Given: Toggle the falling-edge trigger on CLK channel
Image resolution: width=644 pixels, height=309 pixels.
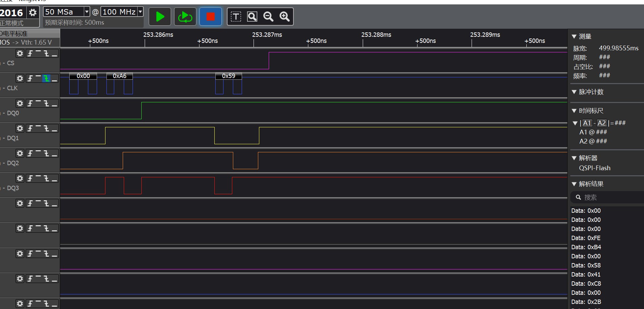Looking at the screenshot, I should click(x=46, y=78).
